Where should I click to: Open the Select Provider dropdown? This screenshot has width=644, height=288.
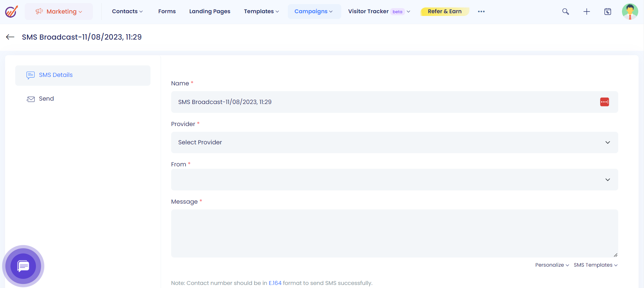point(394,142)
